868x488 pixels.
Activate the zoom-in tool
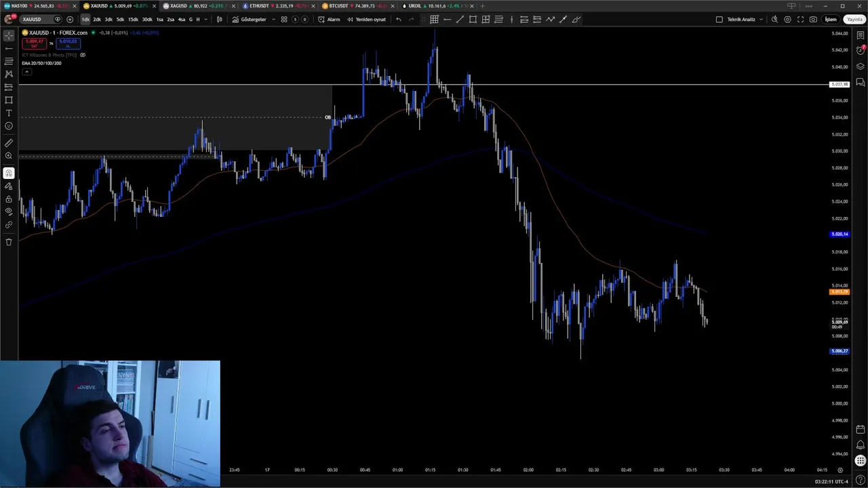click(9, 156)
